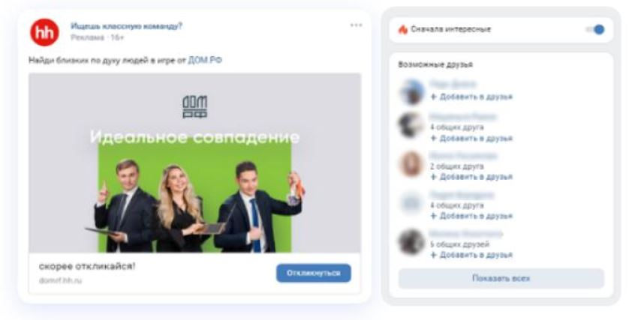
Task: Open the first suggested friend's avatar
Action: tap(412, 92)
